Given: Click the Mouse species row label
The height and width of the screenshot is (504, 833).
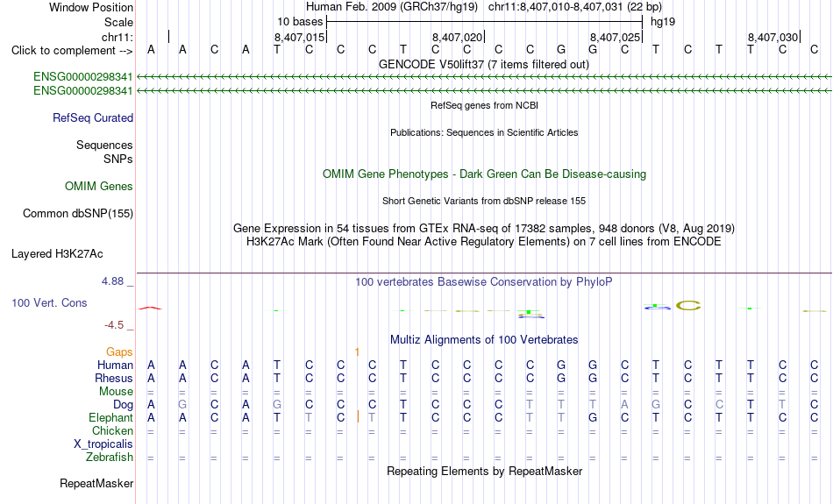Looking at the screenshot, I should (116, 392).
